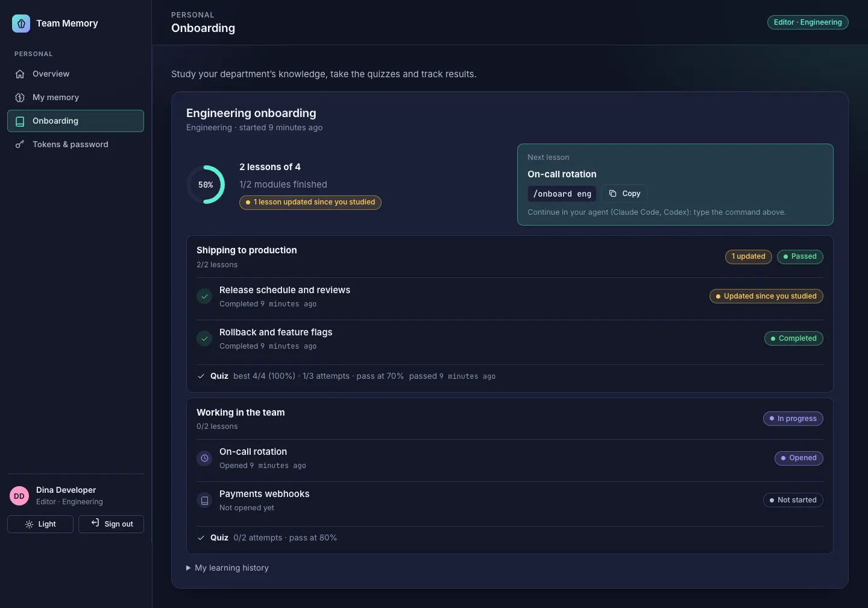This screenshot has height=608, width=868.
Task: Click the Not started status badge
Action: [793, 500]
